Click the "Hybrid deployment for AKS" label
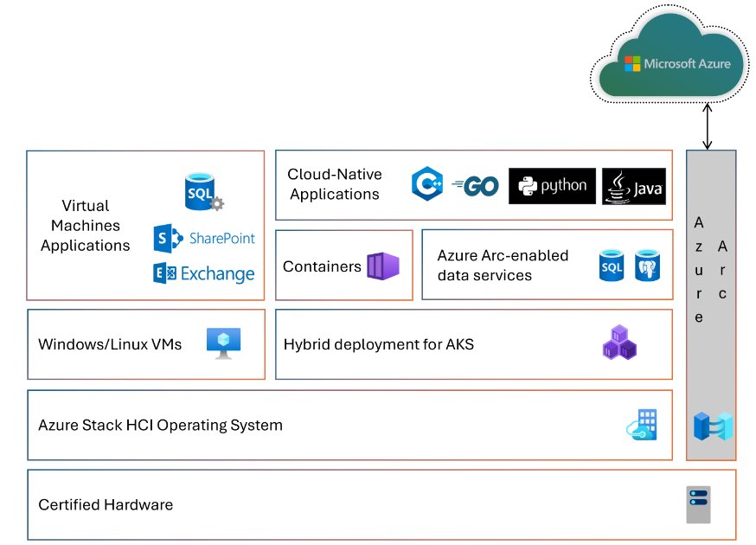This screenshot has height=545, width=756. pyautogui.click(x=379, y=344)
